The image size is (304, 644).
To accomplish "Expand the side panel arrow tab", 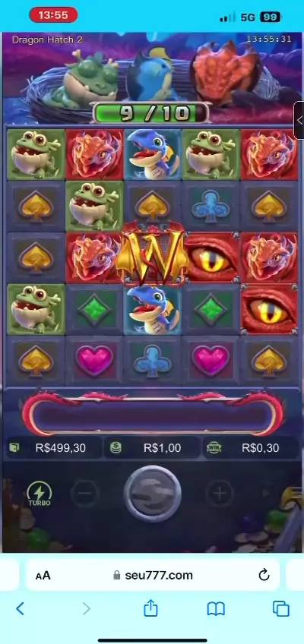I will pos(299,121).
